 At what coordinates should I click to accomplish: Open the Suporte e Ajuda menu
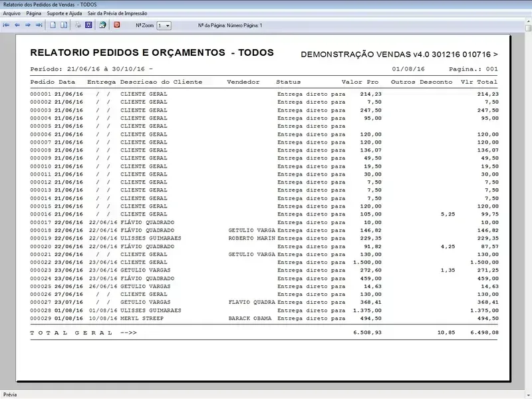65,13
